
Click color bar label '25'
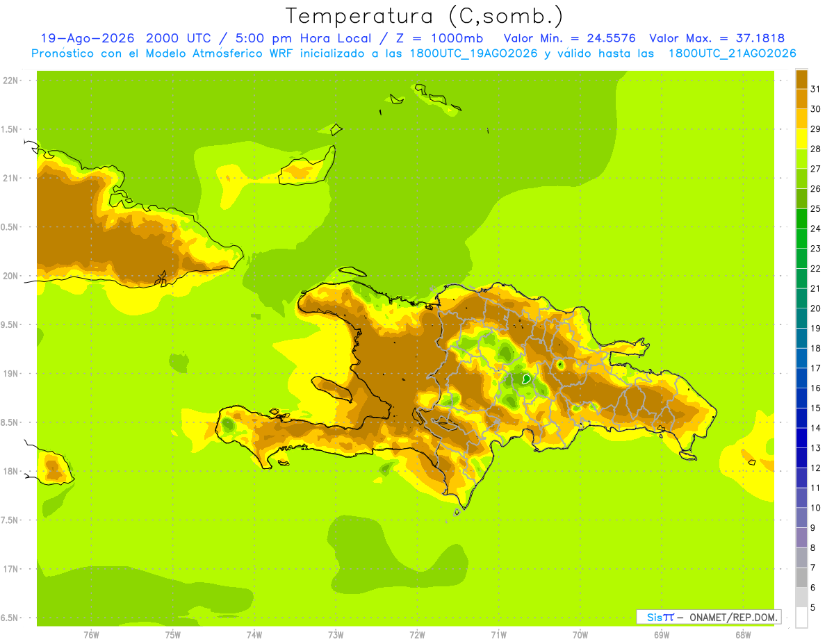tap(816, 208)
